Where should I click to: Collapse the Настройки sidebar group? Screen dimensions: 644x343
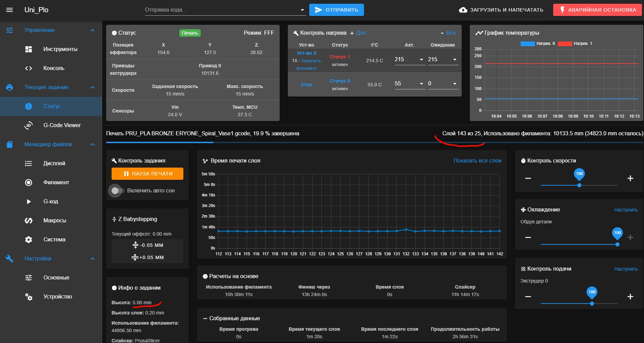93,259
